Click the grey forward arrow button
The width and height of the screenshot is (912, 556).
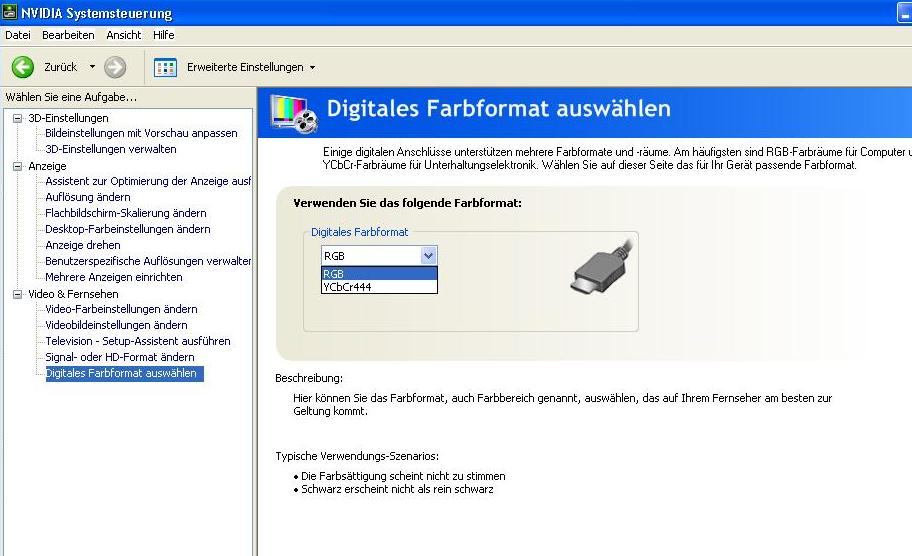click(115, 67)
